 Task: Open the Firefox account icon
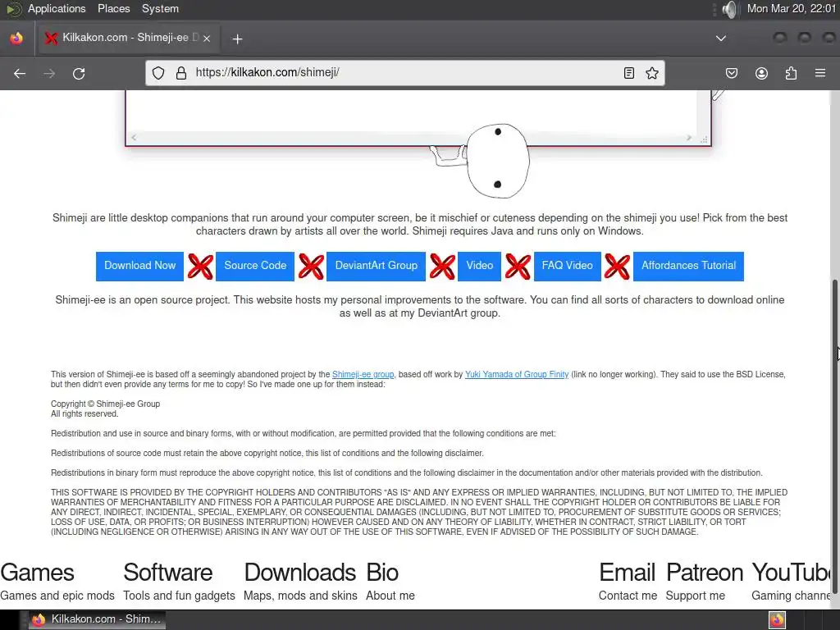(x=761, y=73)
